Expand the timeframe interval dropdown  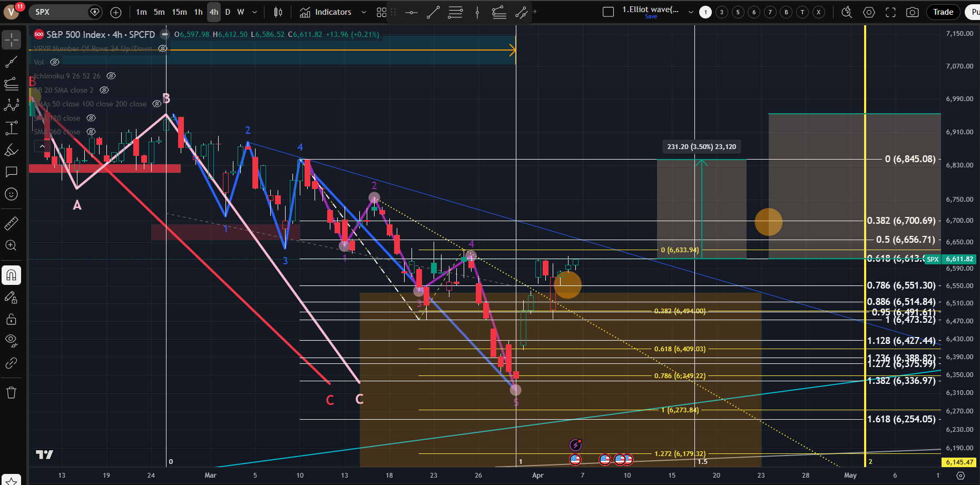(x=255, y=12)
